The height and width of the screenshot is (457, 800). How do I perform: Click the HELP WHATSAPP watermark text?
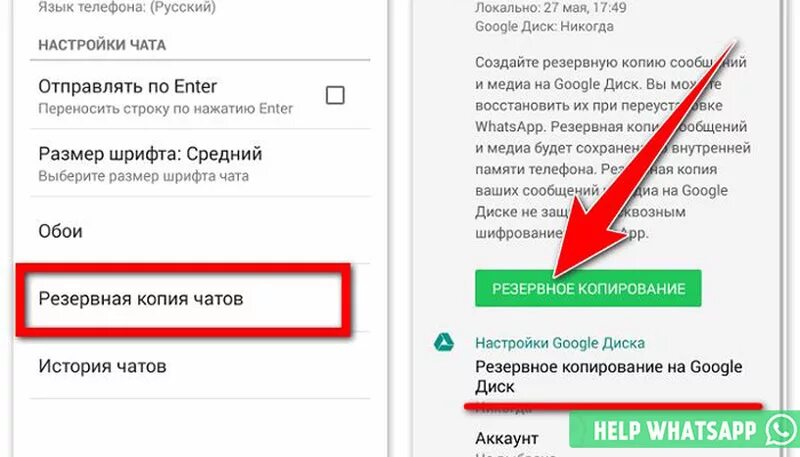click(x=674, y=431)
